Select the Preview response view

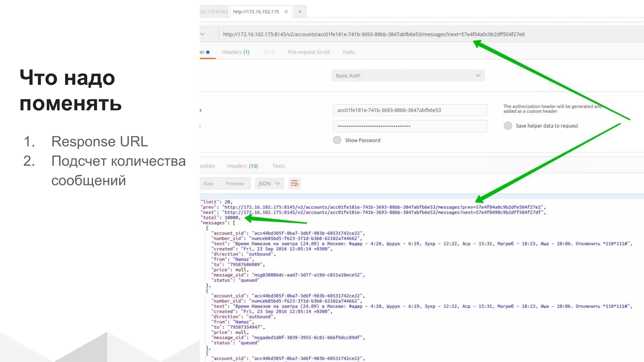point(235,184)
